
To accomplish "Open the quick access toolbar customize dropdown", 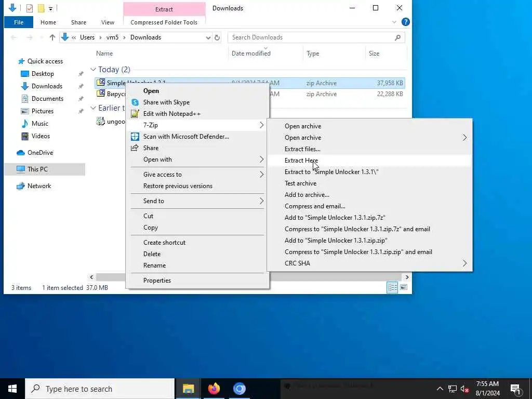I will coord(50,8).
